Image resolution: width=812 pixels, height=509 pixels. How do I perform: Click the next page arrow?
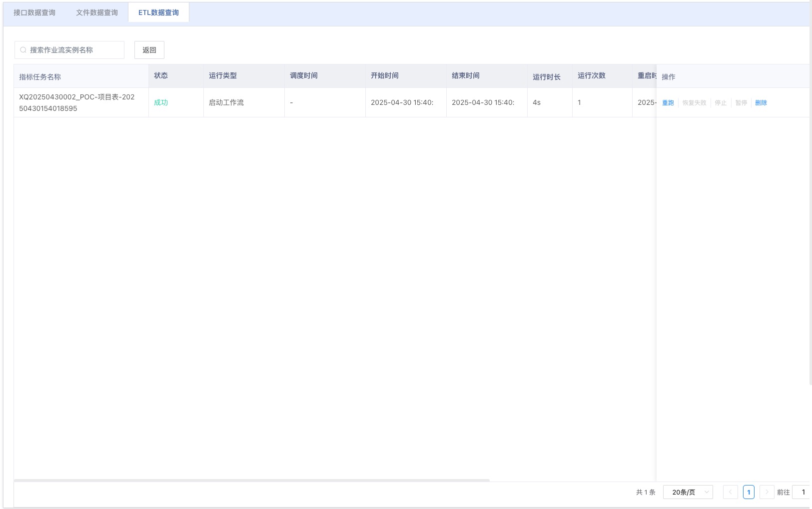(767, 492)
